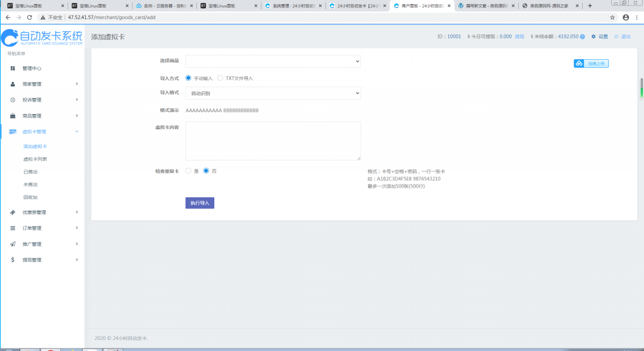Viewport: 644px width, 351px height.
Task: Close the 实例 - 云服务器 tab
Action: click(x=192, y=6)
